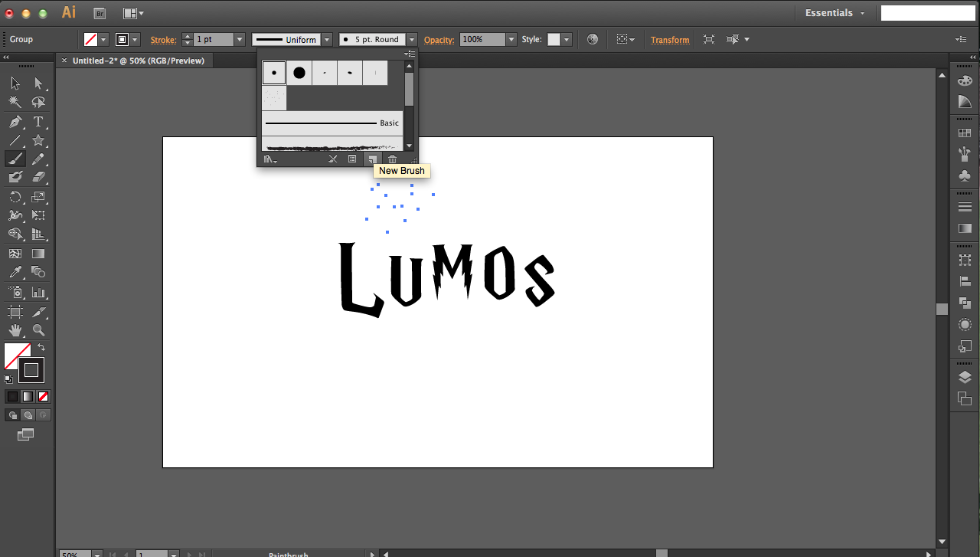This screenshot has height=557, width=980.
Task: Open the Brush Libraries menu
Action: point(270,159)
